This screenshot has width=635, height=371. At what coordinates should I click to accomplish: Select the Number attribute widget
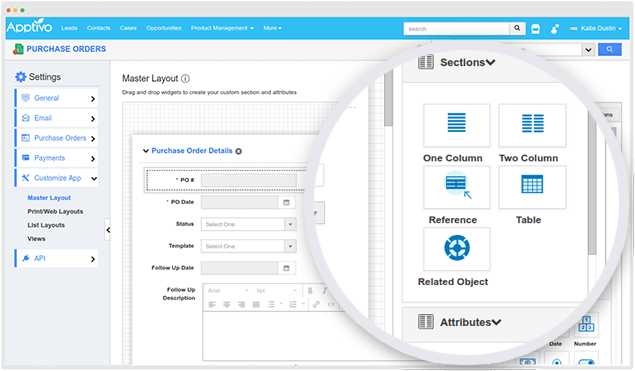(586, 325)
